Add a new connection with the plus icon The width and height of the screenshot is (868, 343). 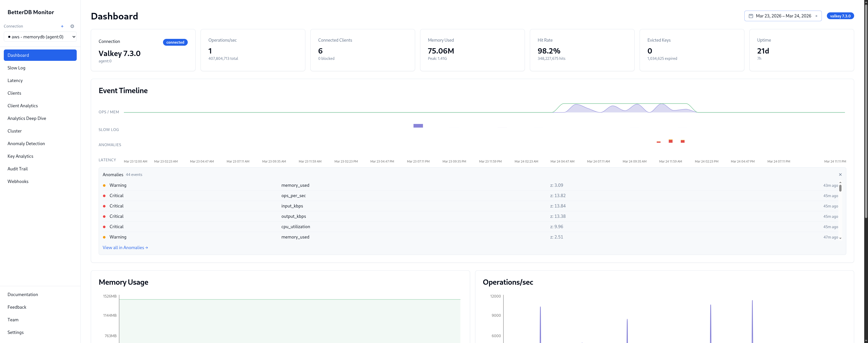[x=62, y=26]
